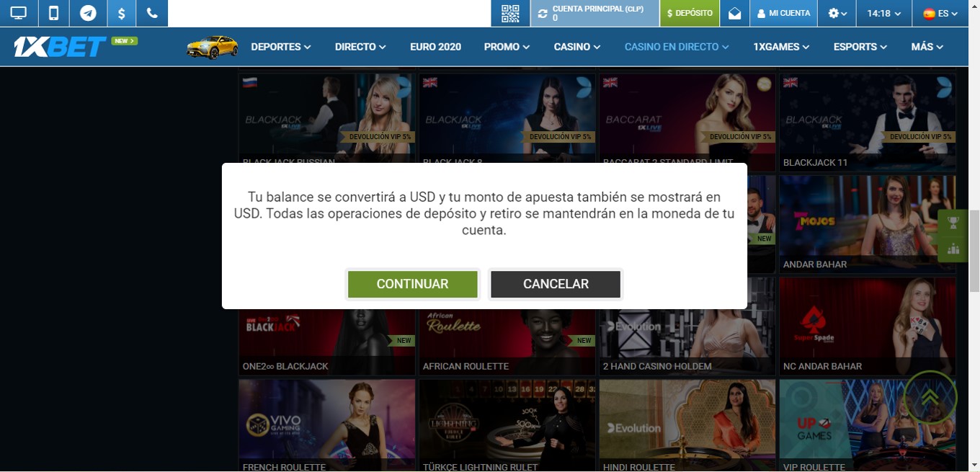
Task: Open the QR code icon
Action: [x=510, y=13]
